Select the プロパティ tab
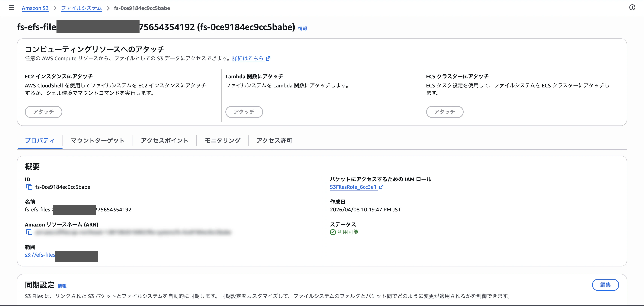644x306 pixels. tap(40, 141)
